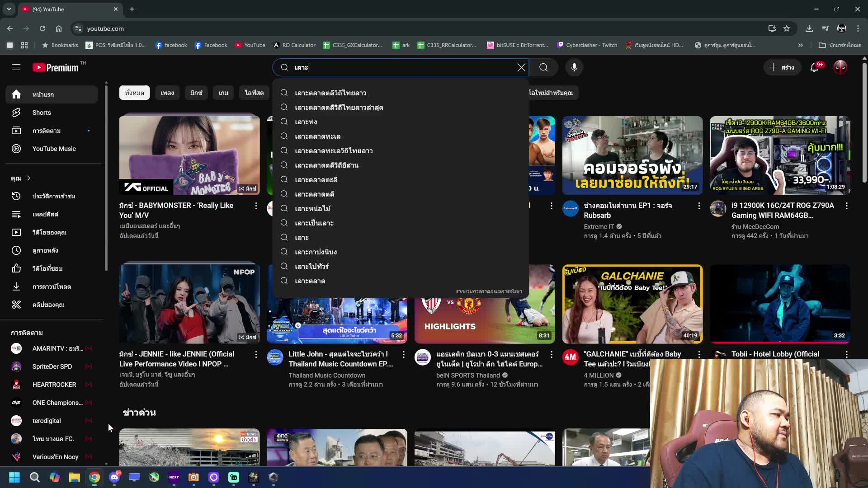The height and width of the screenshot is (488, 868).
Task: Open Thailand Music Countdown channel link
Action: point(327,375)
